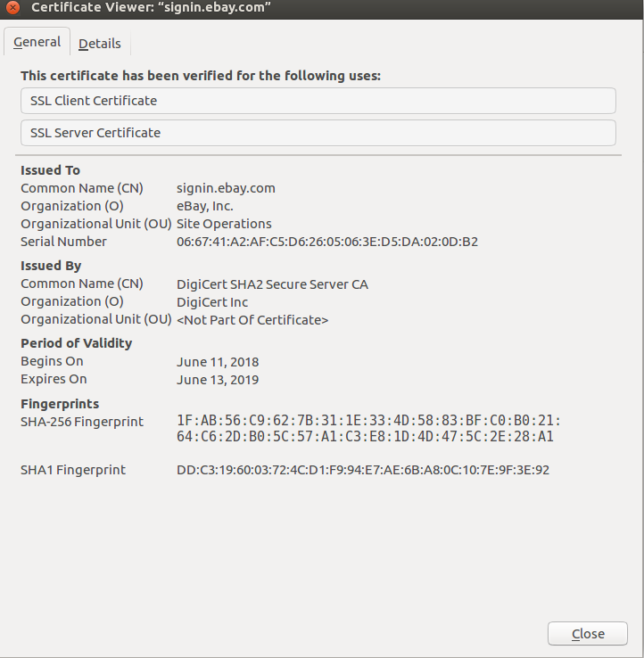Click the organization value eBay, Inc.

(205, 206)
